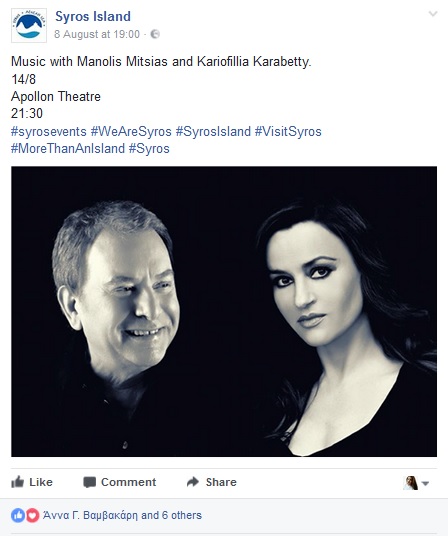This screenshot has width=448, height=536.
Task: Open the 8 August at 19:00 timestamp
Action: (x=97, y=34)
